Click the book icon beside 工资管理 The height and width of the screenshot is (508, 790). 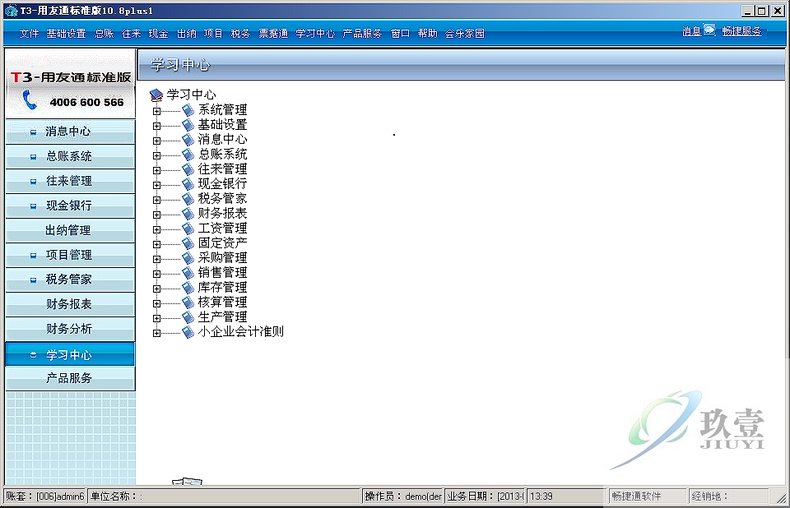pyautogui.click(x=188, y=228)
